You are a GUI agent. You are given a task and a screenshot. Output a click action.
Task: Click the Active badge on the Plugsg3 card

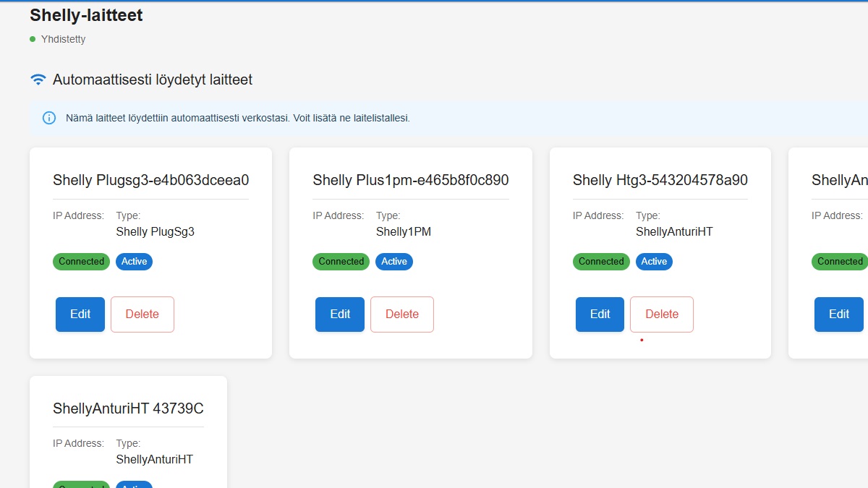pyautogui.click(x=134, y=262)
